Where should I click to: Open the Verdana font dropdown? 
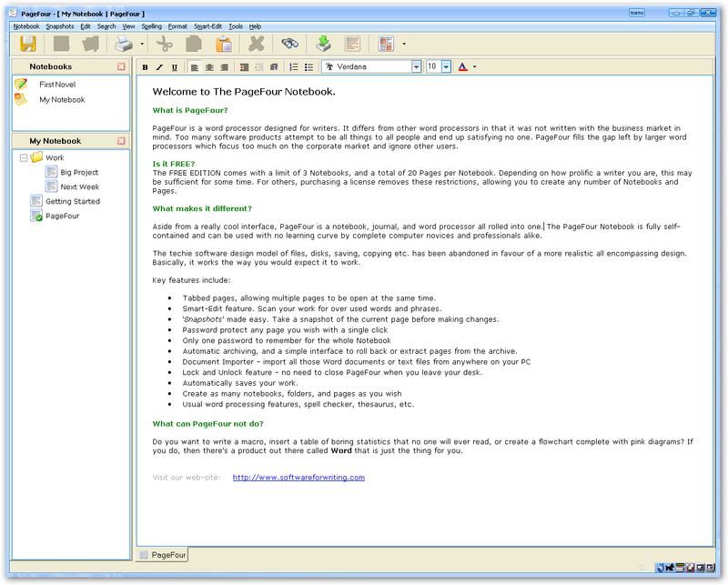417,66
